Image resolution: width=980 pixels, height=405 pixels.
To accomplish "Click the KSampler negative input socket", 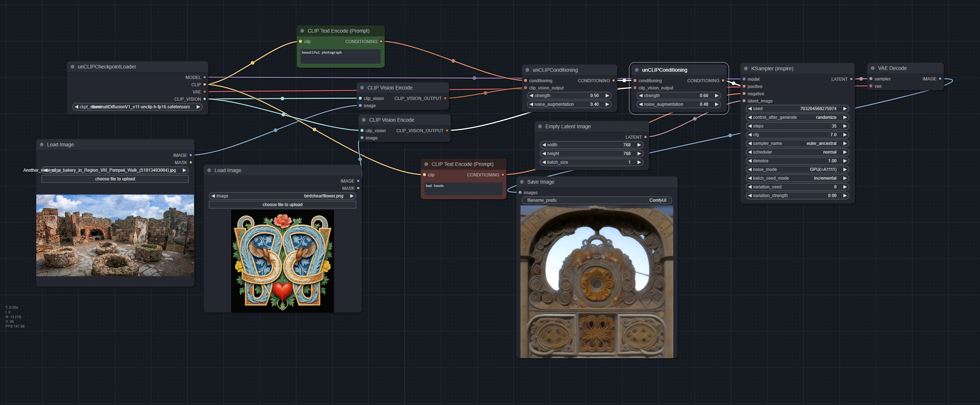I will pos(744,94).
